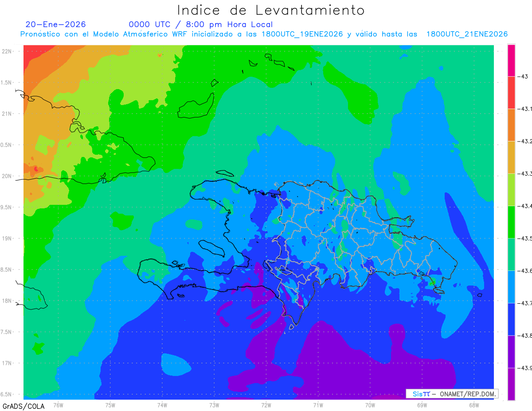The width and height of the screenshot is (532, 411).
Task: Click the purple legend swatch below -43.8
Action: (511, 351)
